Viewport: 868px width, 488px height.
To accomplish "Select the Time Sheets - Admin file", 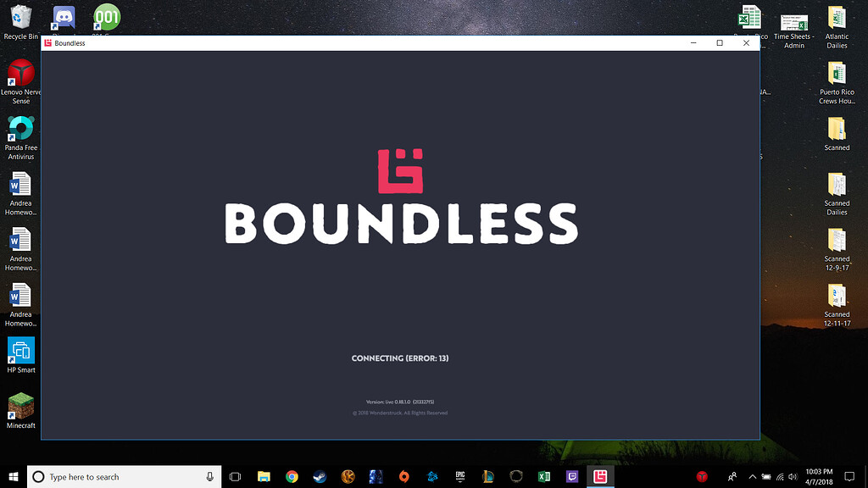I will pos(793,31).
